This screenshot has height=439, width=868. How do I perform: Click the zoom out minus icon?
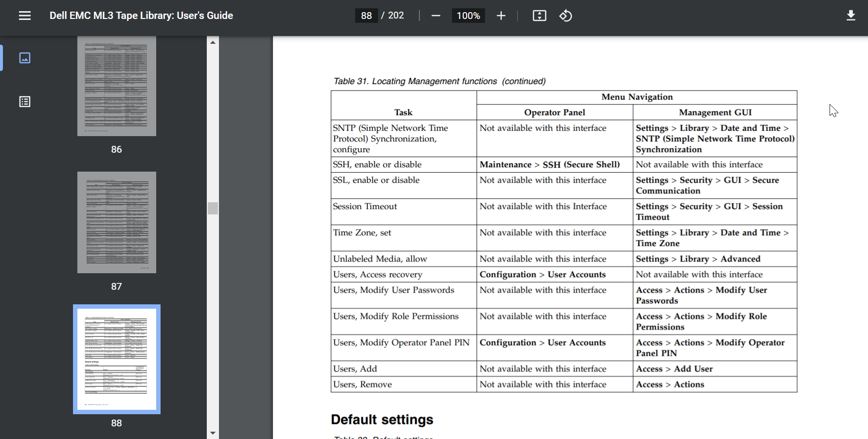pyautogui.click(x=435, y=16)
